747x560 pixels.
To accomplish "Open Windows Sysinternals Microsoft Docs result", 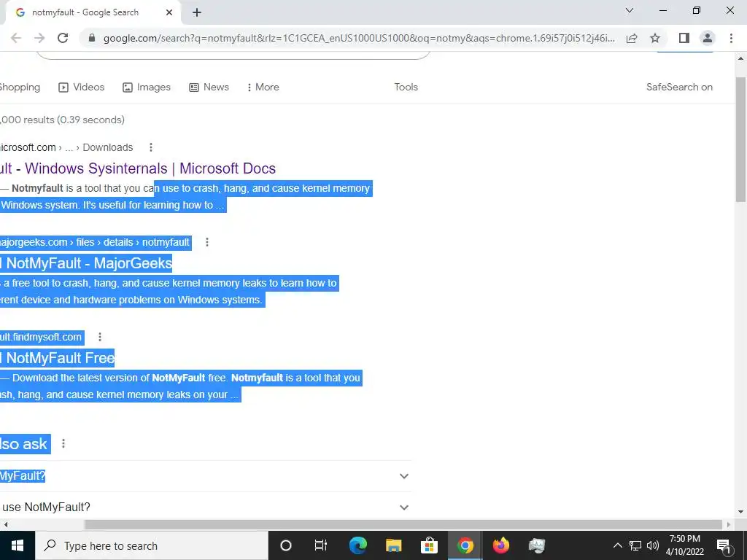I will click(x=138, y=168).
